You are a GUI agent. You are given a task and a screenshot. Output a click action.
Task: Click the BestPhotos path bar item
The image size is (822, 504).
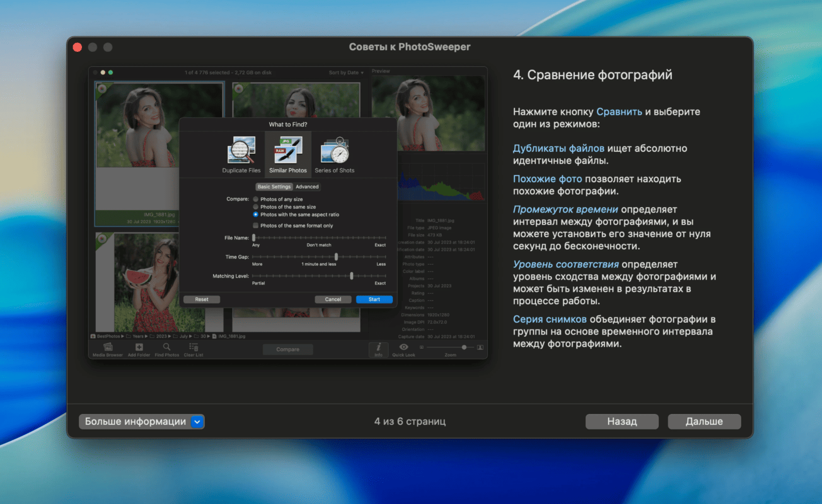click(x=106, y=336)
